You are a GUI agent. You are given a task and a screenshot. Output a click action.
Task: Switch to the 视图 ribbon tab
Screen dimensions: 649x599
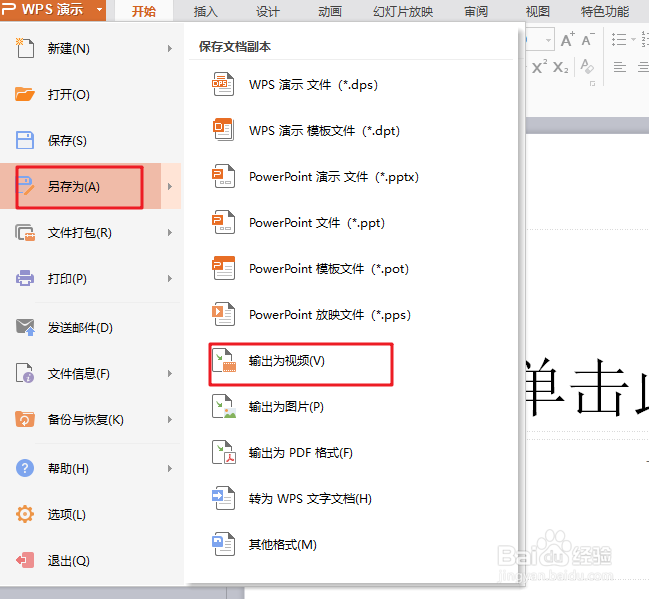[538, 11]
